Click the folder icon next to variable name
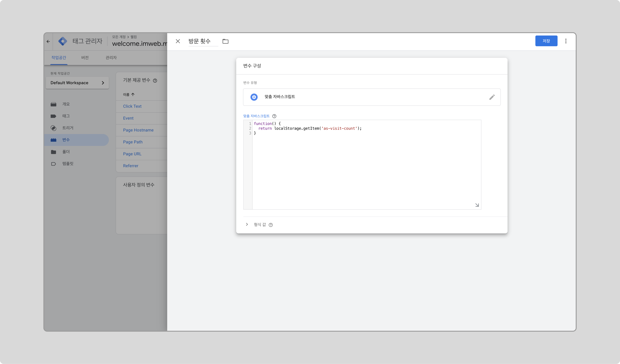 (225, 41)
